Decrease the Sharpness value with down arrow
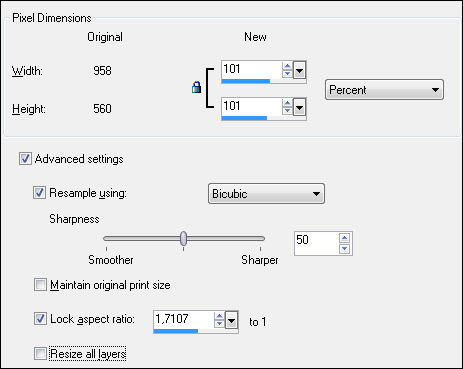463x369 pixels. coord(344,248)
